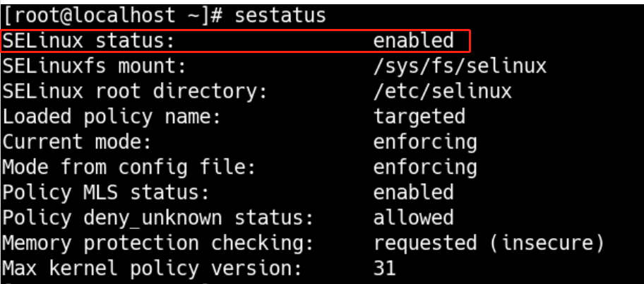The height and width of the screenshot is (284, 644).
Task: Click the SELinuxfs mount label
Action: tap(94, 66)
